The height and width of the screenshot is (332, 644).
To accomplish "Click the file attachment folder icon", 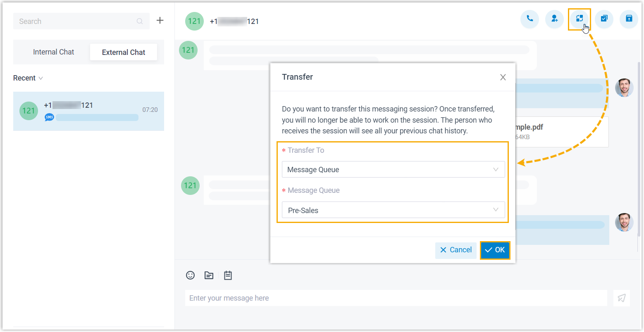I will tap(209, 275).
